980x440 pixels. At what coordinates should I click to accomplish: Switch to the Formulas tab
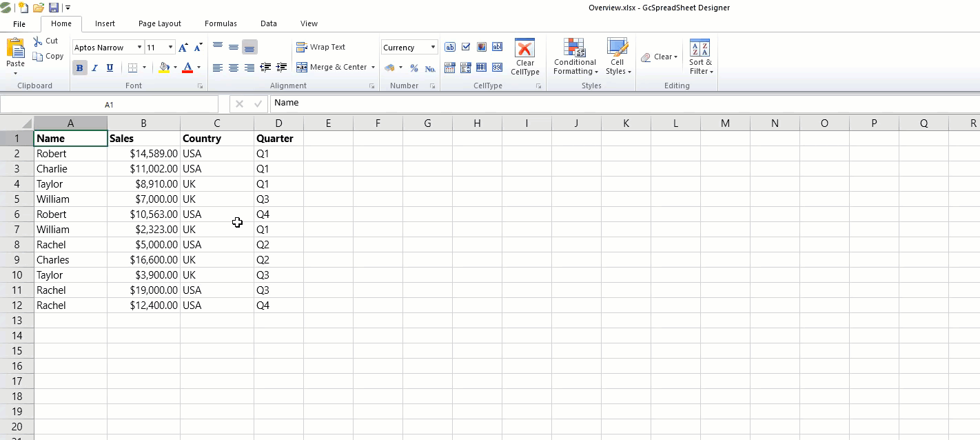coord(221,23)
